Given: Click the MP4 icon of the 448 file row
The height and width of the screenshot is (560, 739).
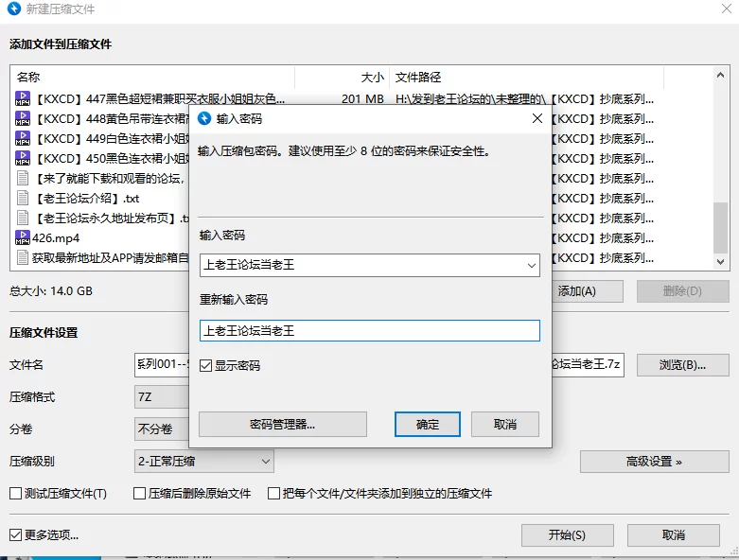Looking at the screenshot, I should point(23,118).
